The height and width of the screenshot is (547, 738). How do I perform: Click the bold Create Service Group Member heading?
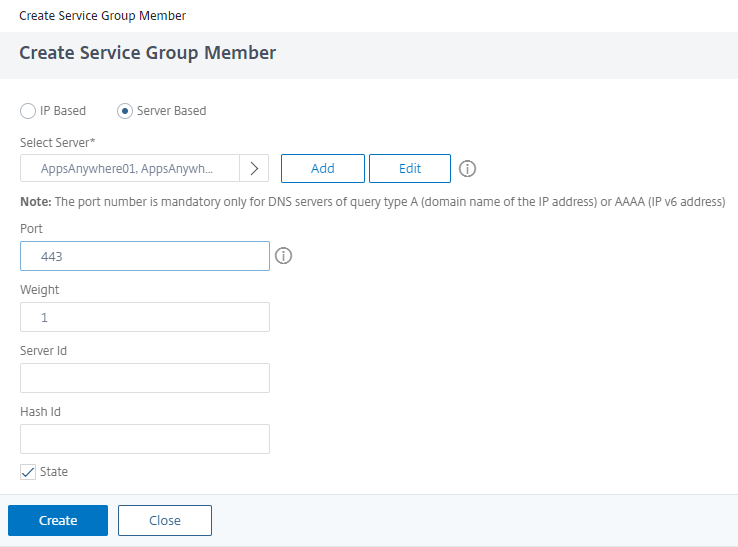pyautogui.click(x=148, y=53)
